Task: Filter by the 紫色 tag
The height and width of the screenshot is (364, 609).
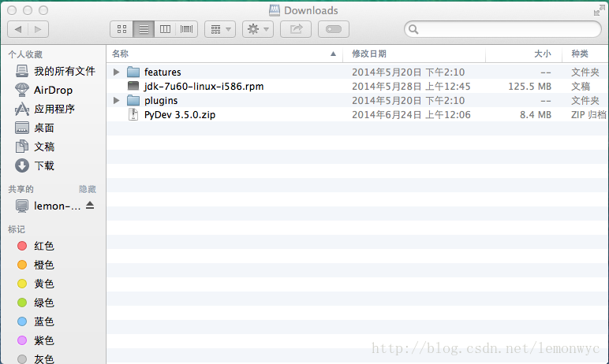Action: coord(35,340)
